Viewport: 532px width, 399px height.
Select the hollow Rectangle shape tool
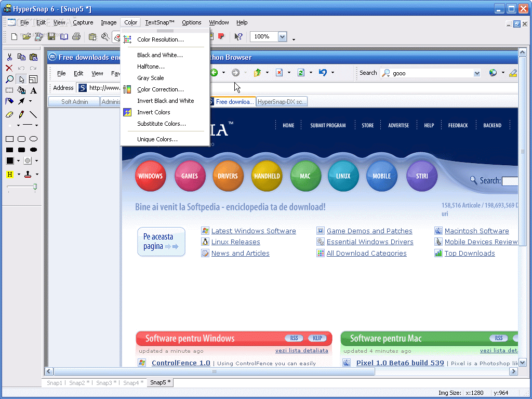pyautogui.click(x=9, y=139)
